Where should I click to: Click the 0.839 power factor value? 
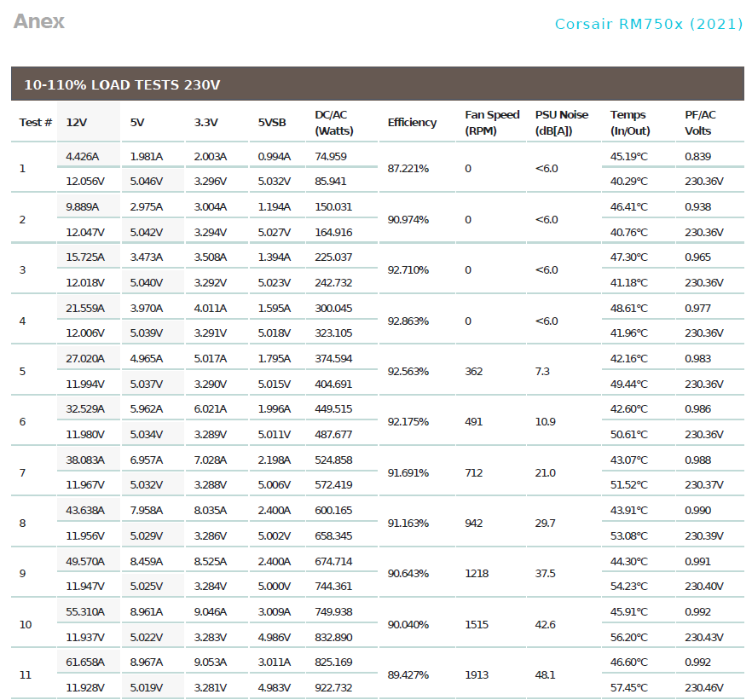click(697, 157)
